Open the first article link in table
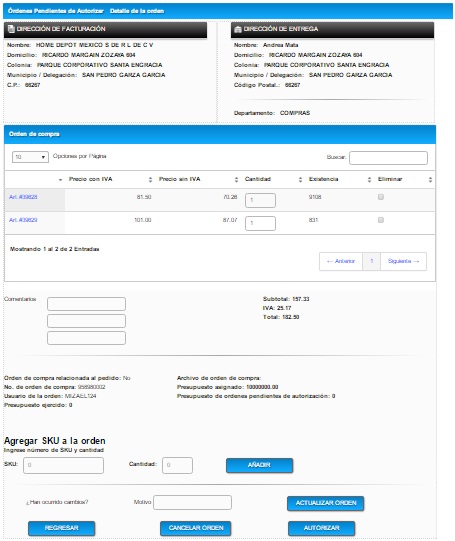The image size is (455, 541). (23, 197)
